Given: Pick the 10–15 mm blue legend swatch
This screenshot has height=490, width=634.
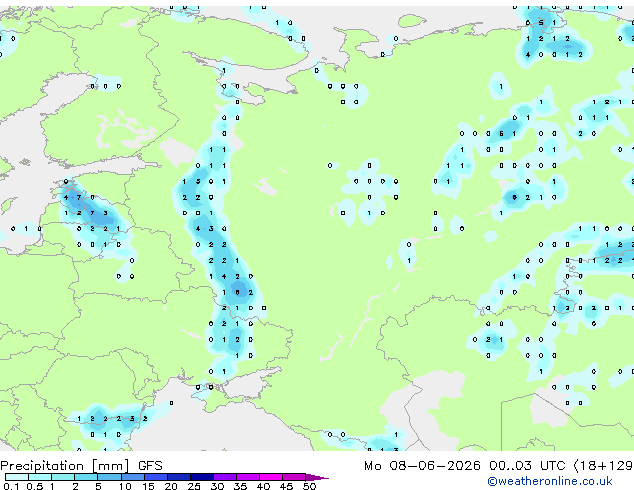Looking at the screenshot, I should (x=132, y=477).
